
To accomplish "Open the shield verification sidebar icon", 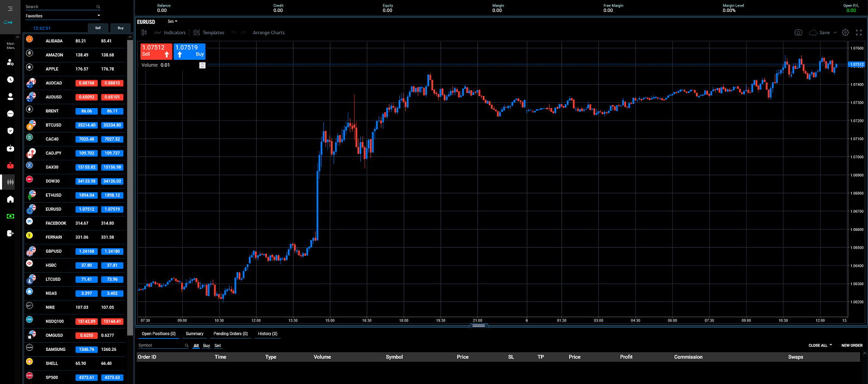I will (10, 131).
